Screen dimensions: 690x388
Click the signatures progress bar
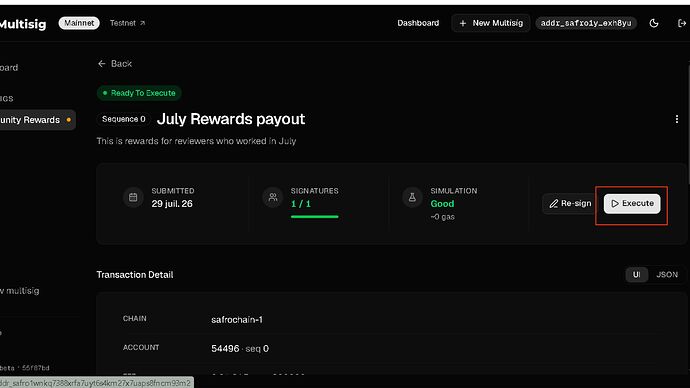click(x=314, y=216)
